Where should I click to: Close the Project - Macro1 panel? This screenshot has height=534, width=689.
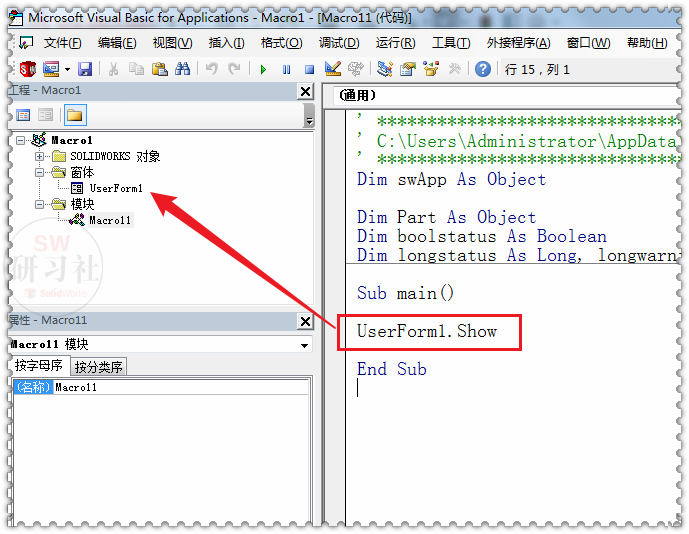(x=305, y=91)
